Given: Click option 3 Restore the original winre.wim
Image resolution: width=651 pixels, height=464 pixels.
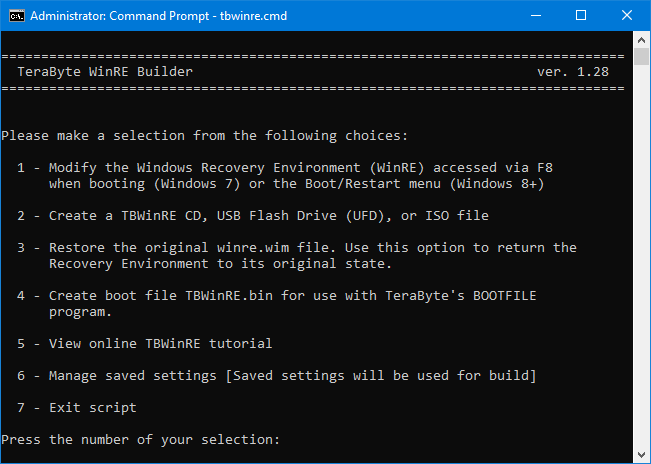Looking at the screenshot, I should pyautogui.click(x=297, y=256).
